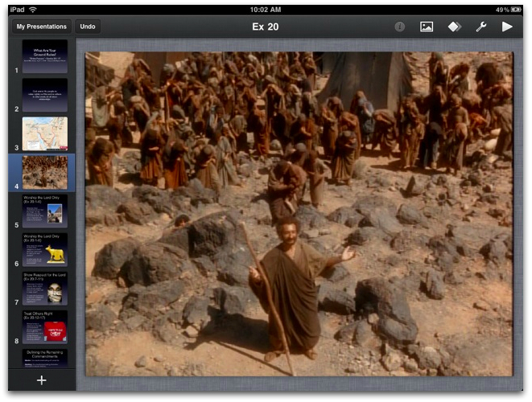Select slide 4 crowd photo thumbnail
532x402 pixels.
click(45, 172)
